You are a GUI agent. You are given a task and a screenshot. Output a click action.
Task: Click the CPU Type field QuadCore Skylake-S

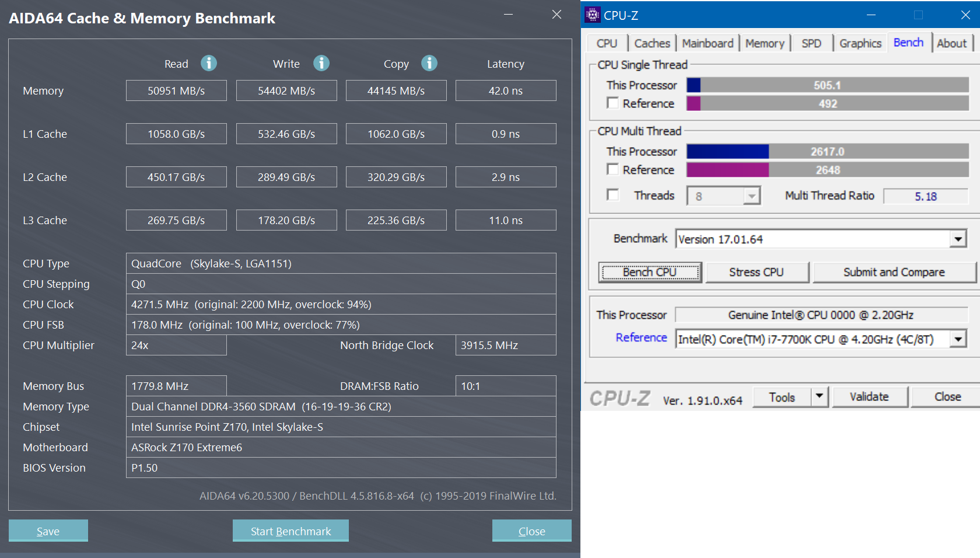[x=341, y=263]
